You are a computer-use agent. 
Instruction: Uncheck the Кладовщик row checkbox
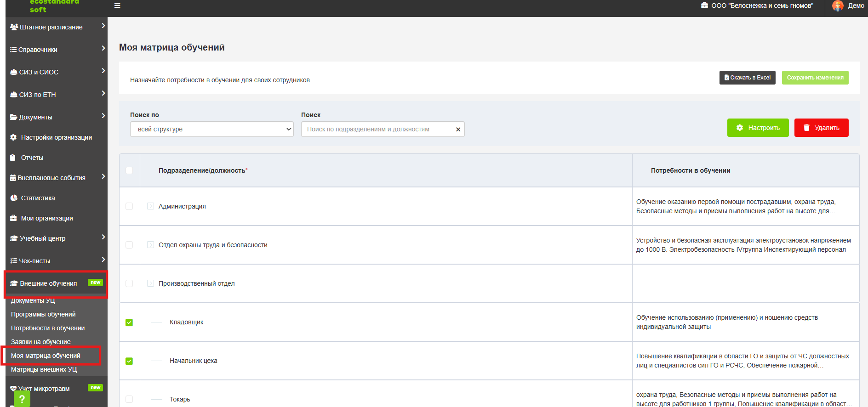tap(129, 322)
